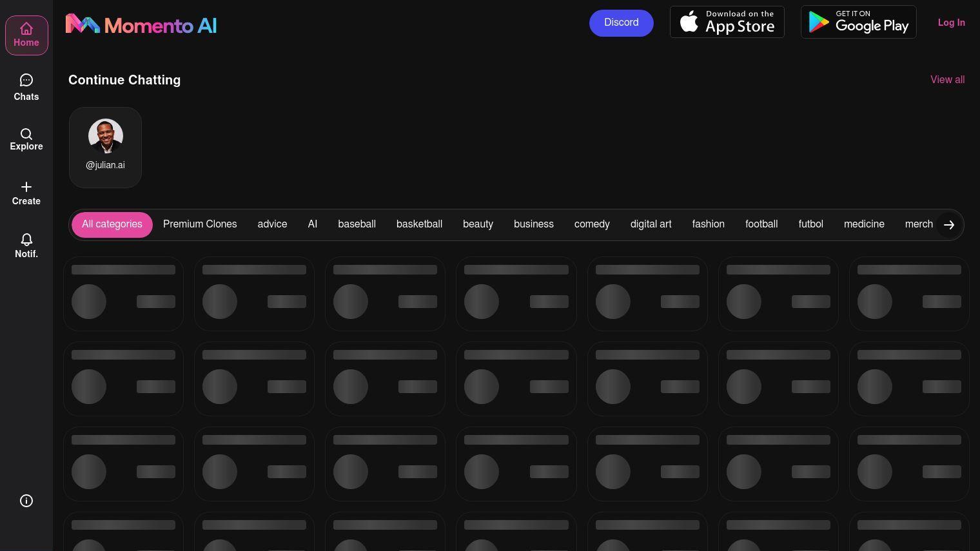Select the All categories filter
Viewport: 980px width, 551px height.
[112, 225]
